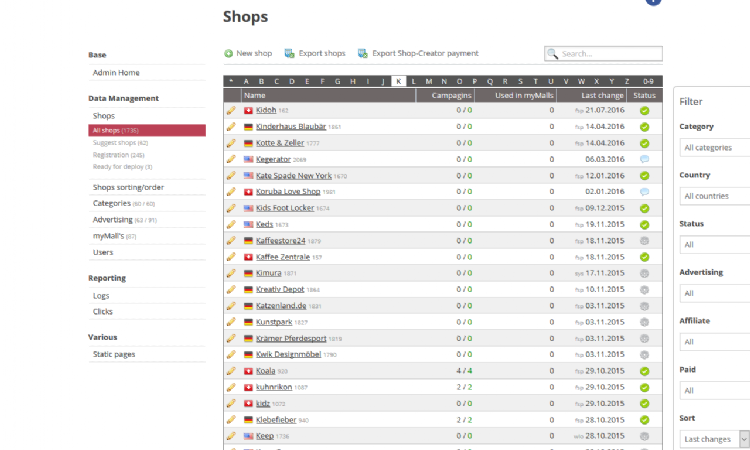Open the Country filter dropdown
750x450 pixels.
(x=714, y=196)
